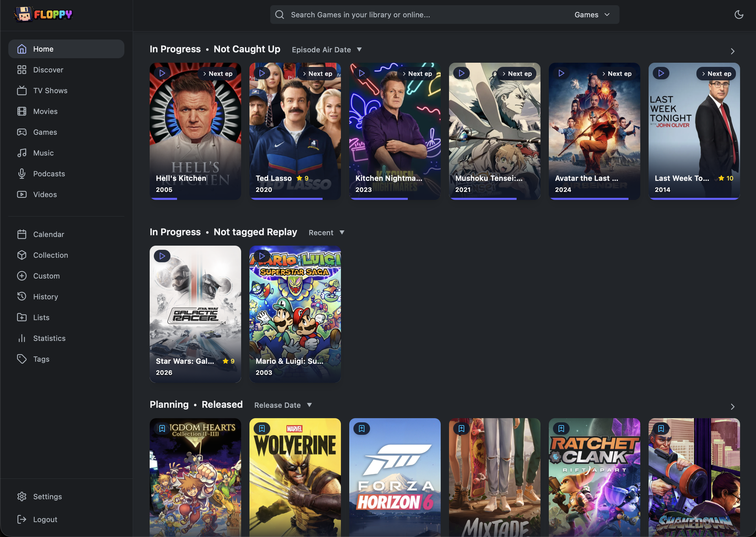Screen dimensions: 756x537
Task: Go to Home in sidebar
Action: click(x=66, y=49)
